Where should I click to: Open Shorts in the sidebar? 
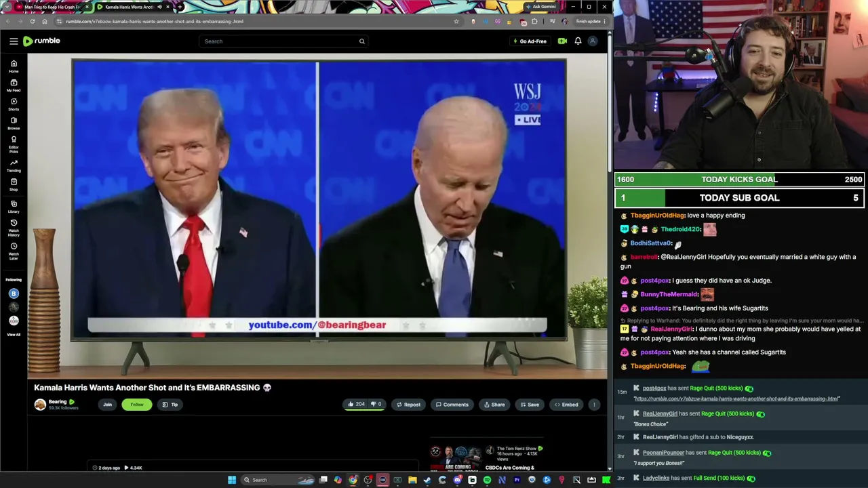14,104
